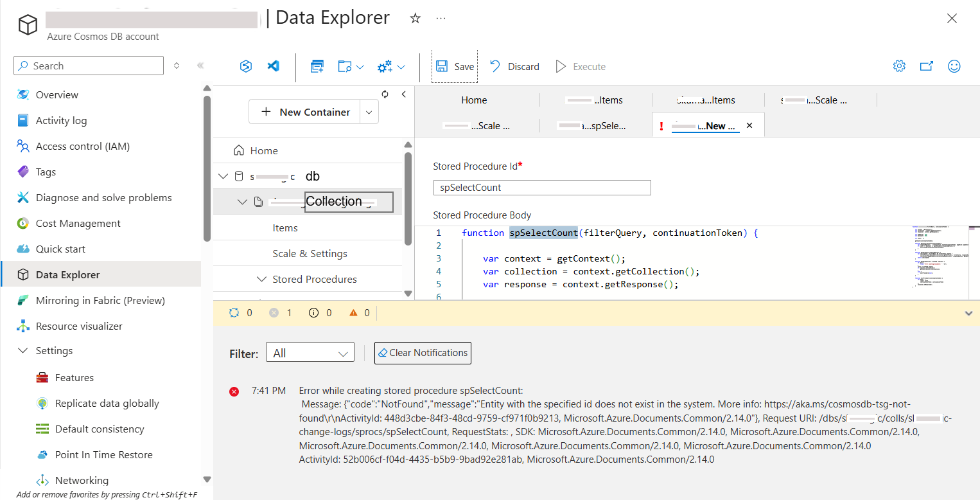Collapse the db database tree node

tap(223, 175)
